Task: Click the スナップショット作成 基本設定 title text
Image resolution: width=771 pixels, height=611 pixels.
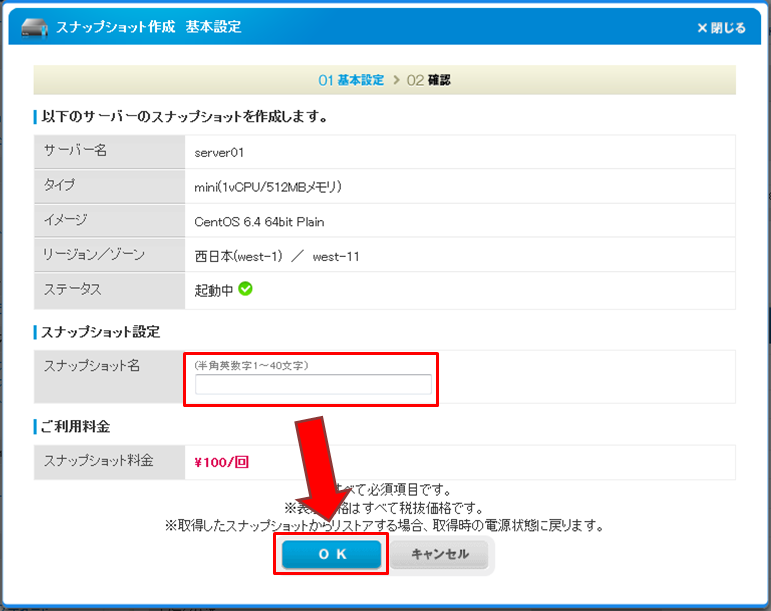Action: (148, 27)
